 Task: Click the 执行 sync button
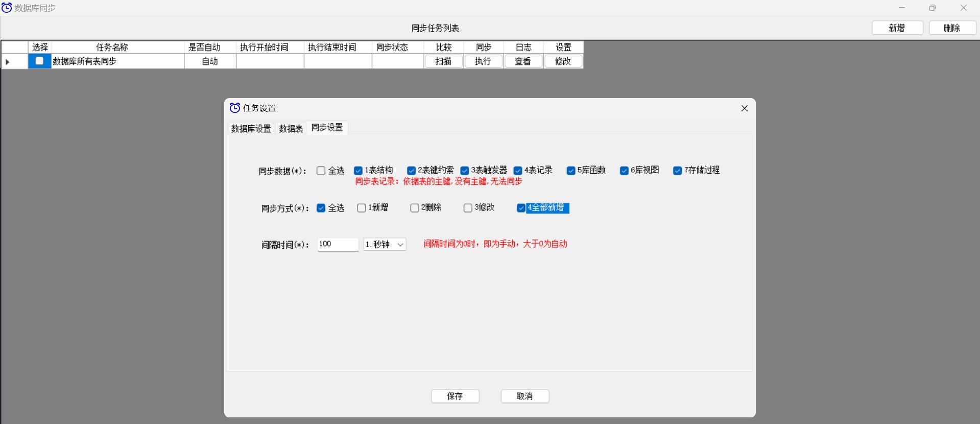pos(483,61)
